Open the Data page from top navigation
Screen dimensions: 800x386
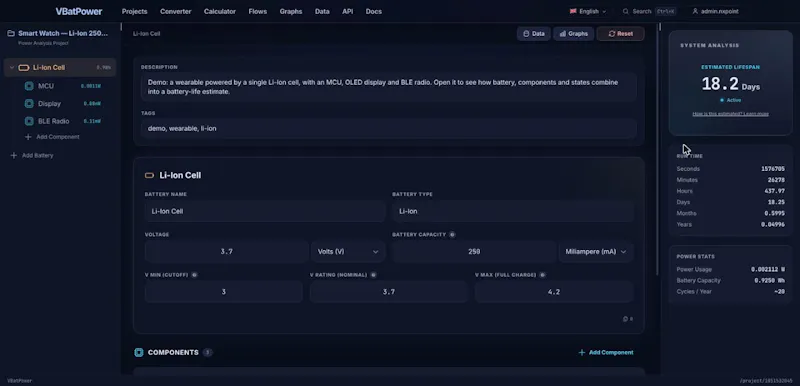tap(322, 11)
